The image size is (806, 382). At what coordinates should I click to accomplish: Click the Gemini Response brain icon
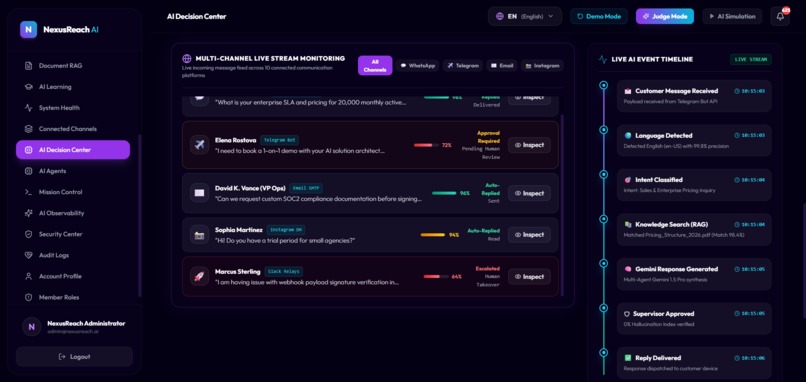[x=628, y=269]
